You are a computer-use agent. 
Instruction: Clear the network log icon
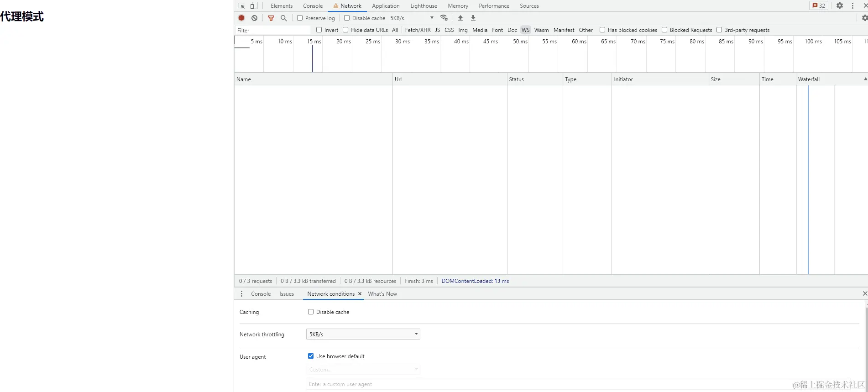click(x=254, y=18)
